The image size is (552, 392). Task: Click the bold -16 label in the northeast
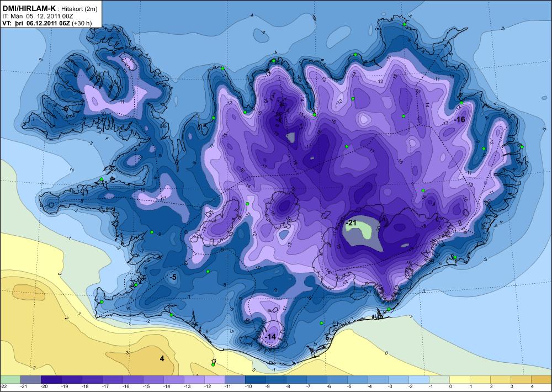459,120
